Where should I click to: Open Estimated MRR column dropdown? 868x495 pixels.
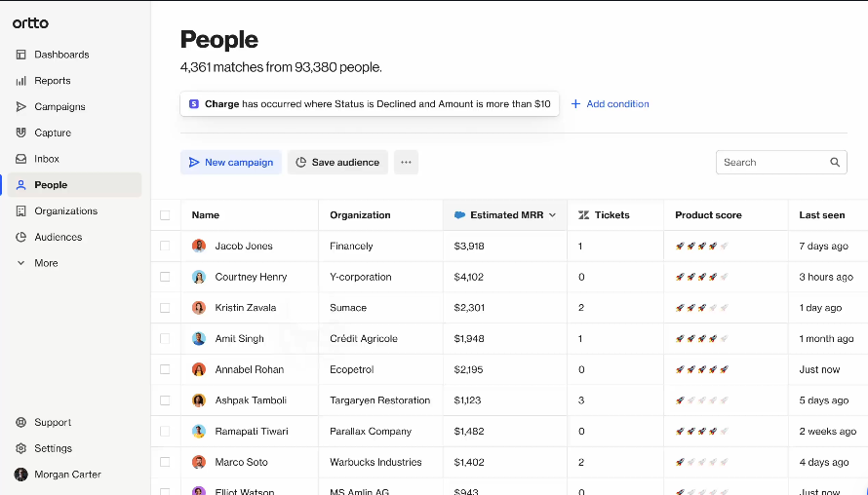552,215
